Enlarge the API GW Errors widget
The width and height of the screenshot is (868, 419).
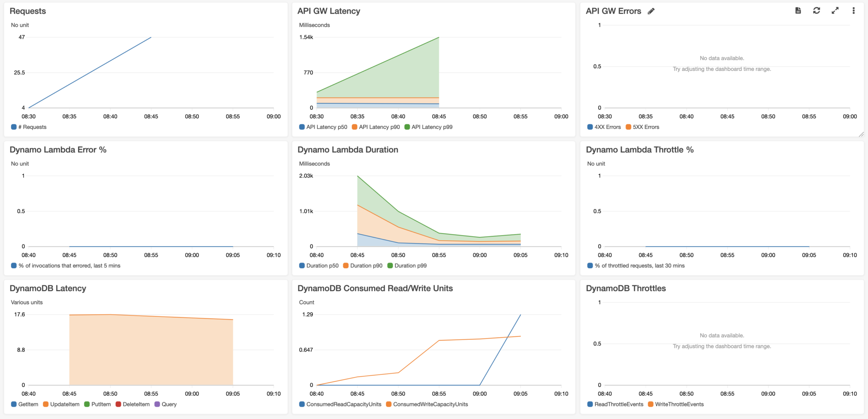tap(835, 11)
